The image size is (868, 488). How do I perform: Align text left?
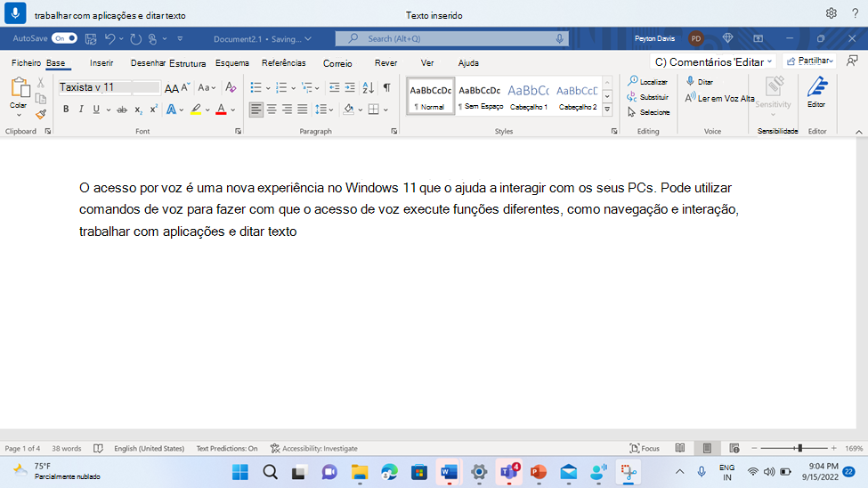point(256,110)
